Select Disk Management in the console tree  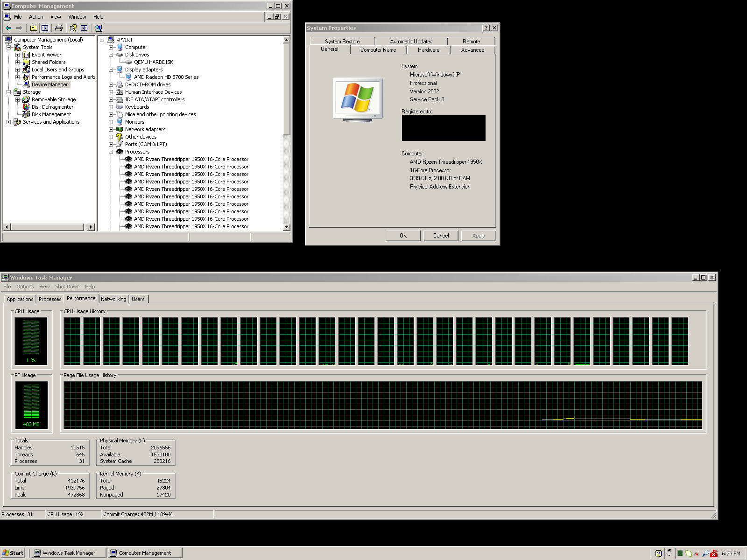click(51, 114)
